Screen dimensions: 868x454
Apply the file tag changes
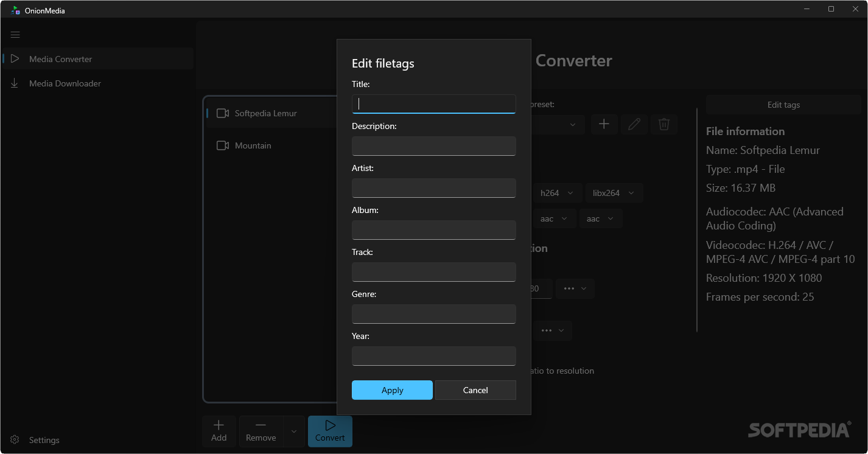392,390
